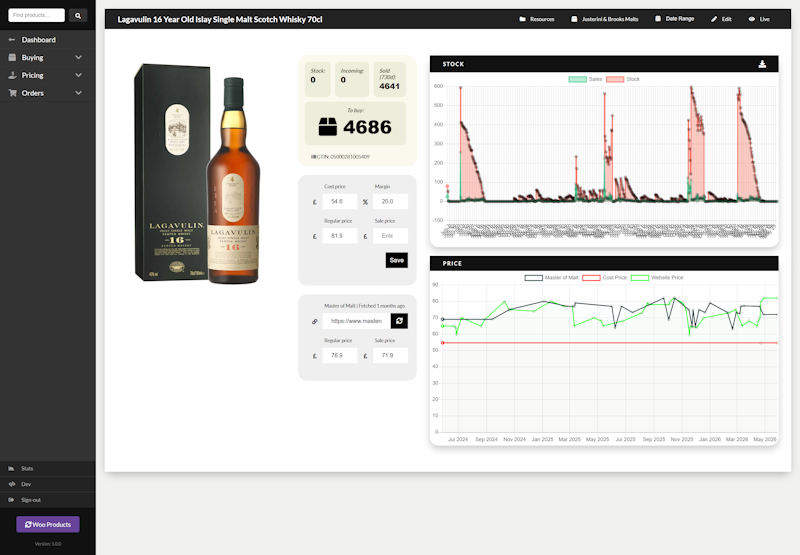This screenshot has width=800, height=555.
Task: Click the Sign-out icon
Action: tap(11, 500)
